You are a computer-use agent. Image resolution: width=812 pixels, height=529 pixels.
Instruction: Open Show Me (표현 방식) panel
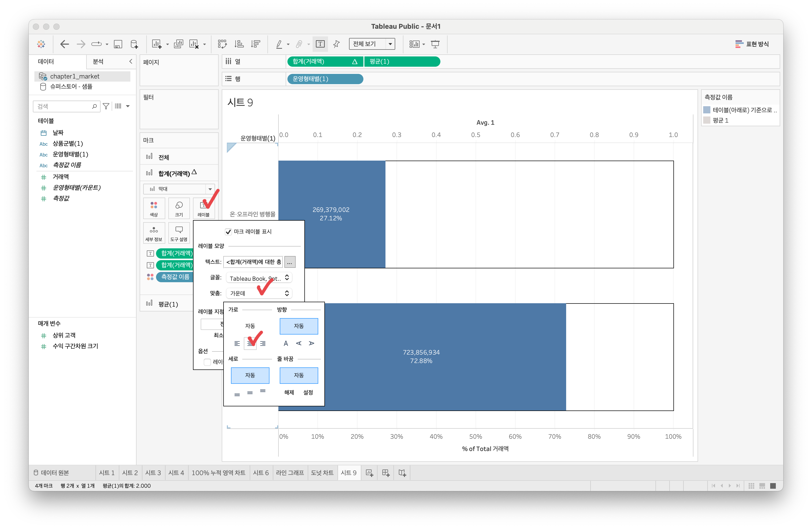(x=752, y=44)
